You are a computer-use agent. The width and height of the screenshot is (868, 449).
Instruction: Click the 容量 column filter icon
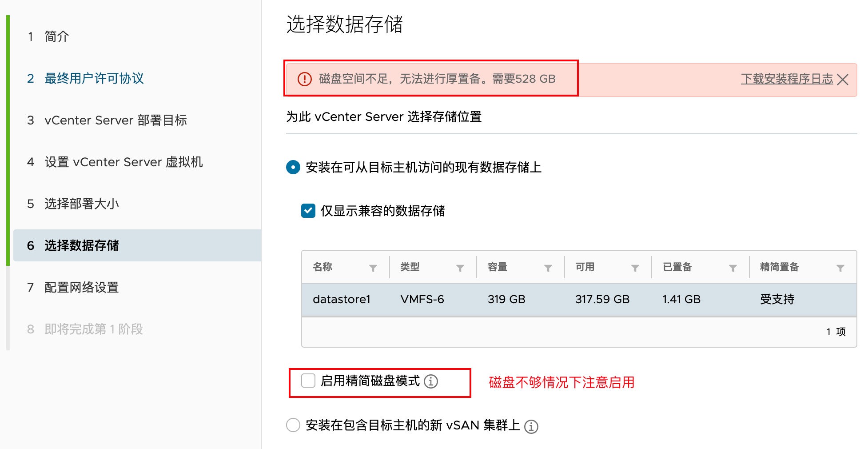(x=548, y=268)
